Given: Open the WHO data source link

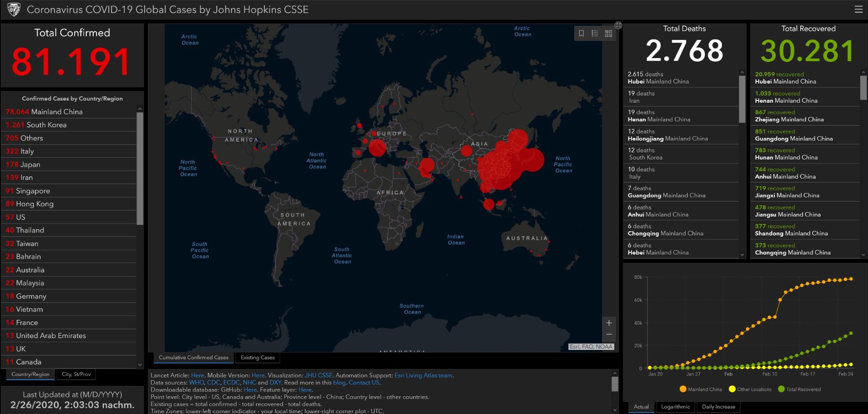Looking at the screenshot, I should point(196,383).
